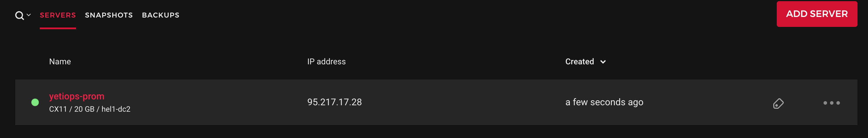Sort by the Name column header

pos(60,62)
